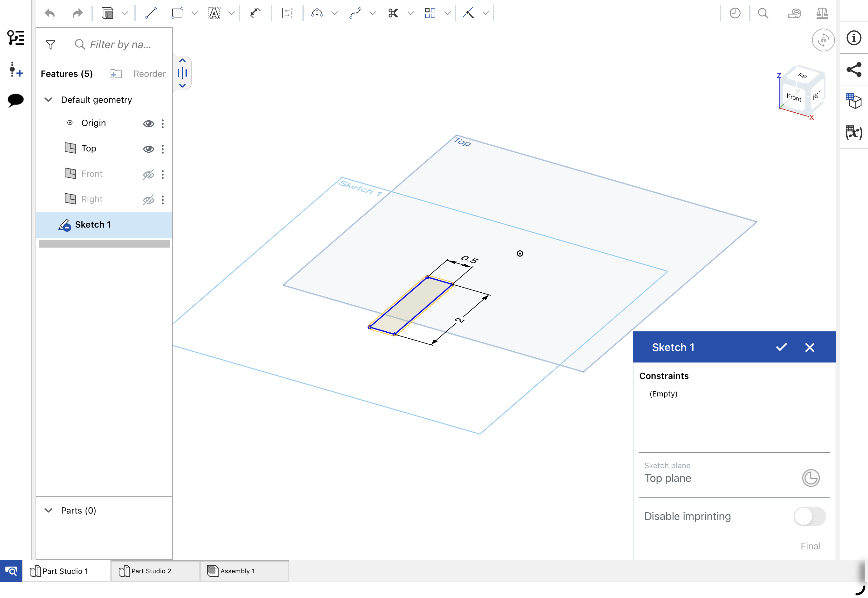
Task: Select the Corner rectangle tool
Action: 177,13
